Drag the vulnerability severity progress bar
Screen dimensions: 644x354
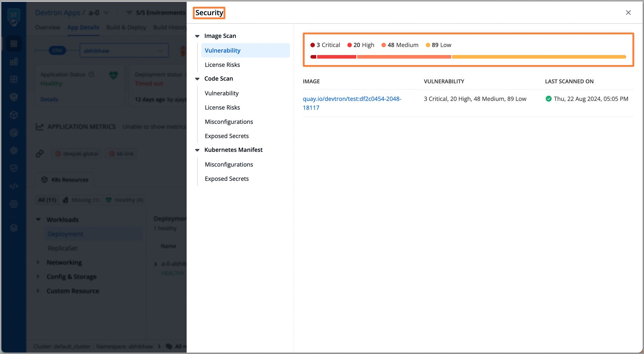tap(469, 56)
